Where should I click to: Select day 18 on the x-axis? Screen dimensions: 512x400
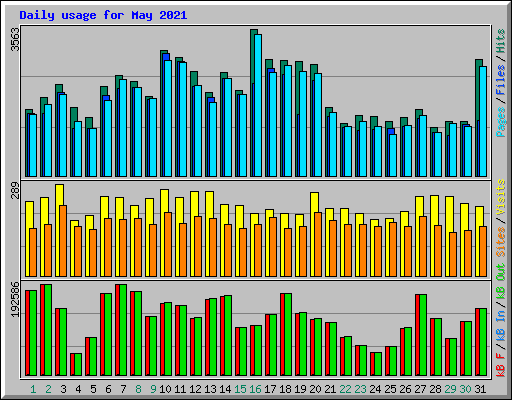(285, 389)
